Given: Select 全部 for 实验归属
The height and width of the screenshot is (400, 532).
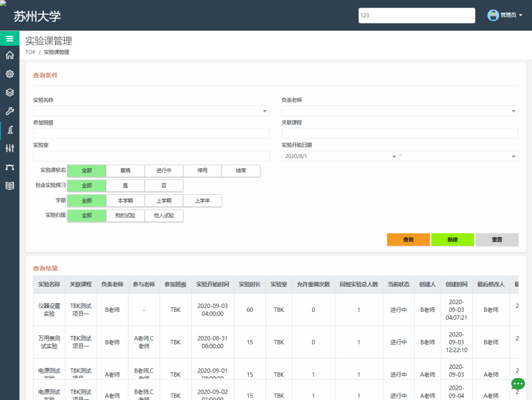Looking at the screenshot, I should pyautogui.click(x=87, y=215).
